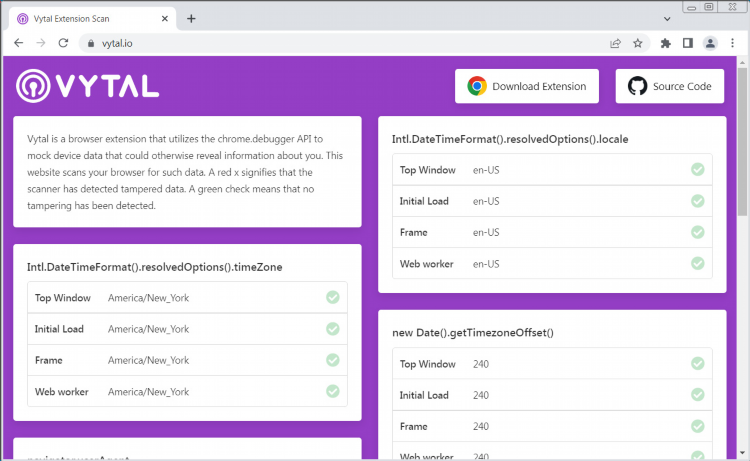View site info via the lock icon
Screen dimensions: 750x461
tap(91, 44)
